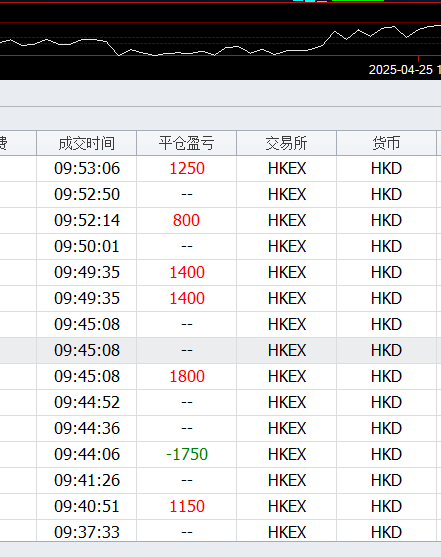Select the 09:53:06 time cell
Viewport: 441px width, 557px height.
click(x=87, y=168)
